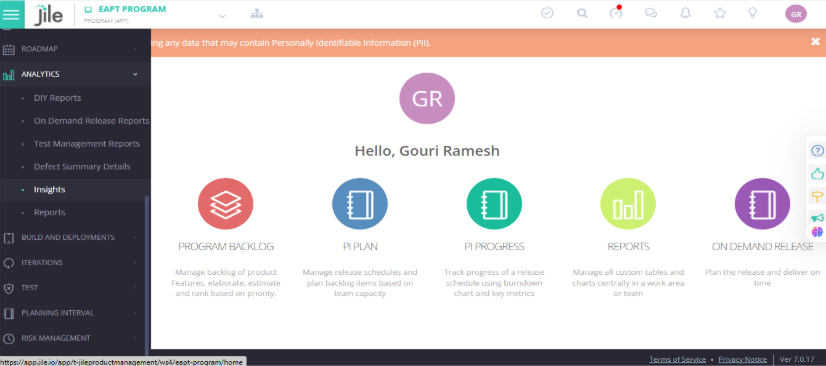Click the RISK MANAGEMENT clock icon
Viewport: 826px width, 366px height.
8,339
